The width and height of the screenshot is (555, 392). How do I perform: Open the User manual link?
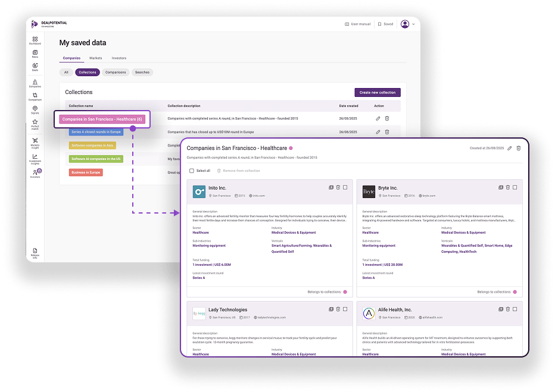click(357, 24)
